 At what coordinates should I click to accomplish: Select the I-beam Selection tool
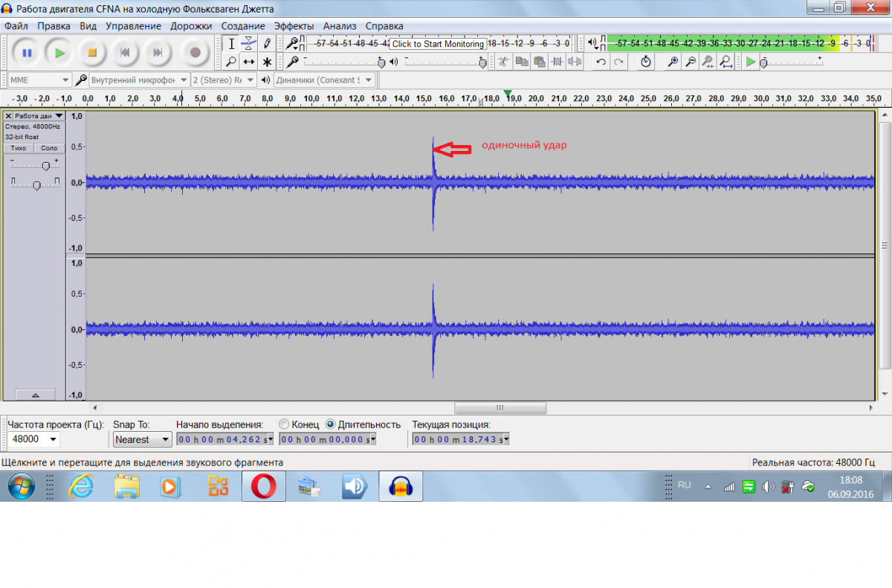point(231,44)
